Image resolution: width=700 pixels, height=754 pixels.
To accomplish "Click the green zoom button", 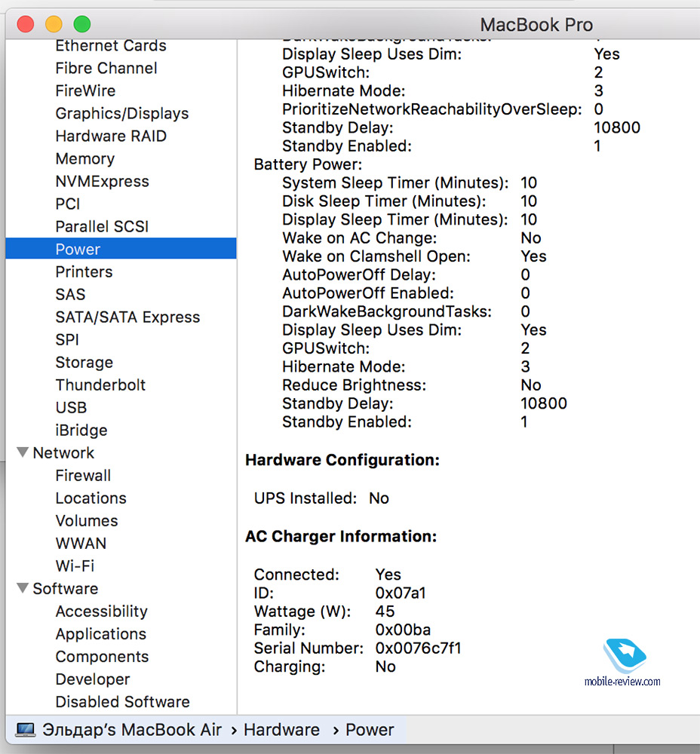I will (x=81, y=23).
